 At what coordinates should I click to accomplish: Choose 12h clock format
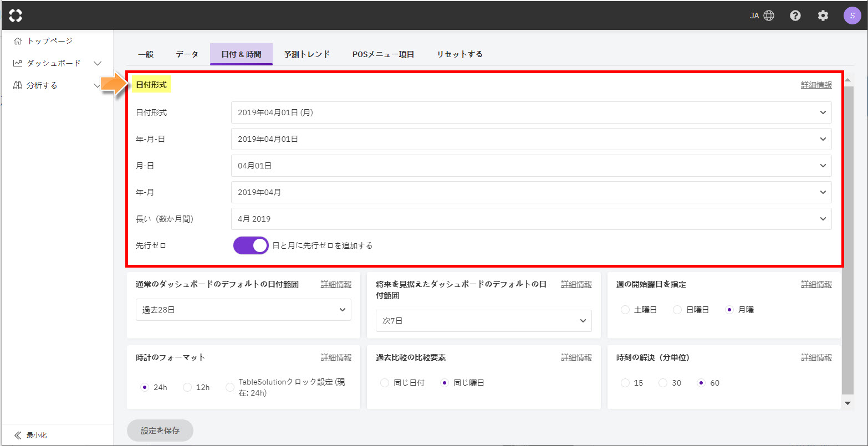tap(187, 387)
